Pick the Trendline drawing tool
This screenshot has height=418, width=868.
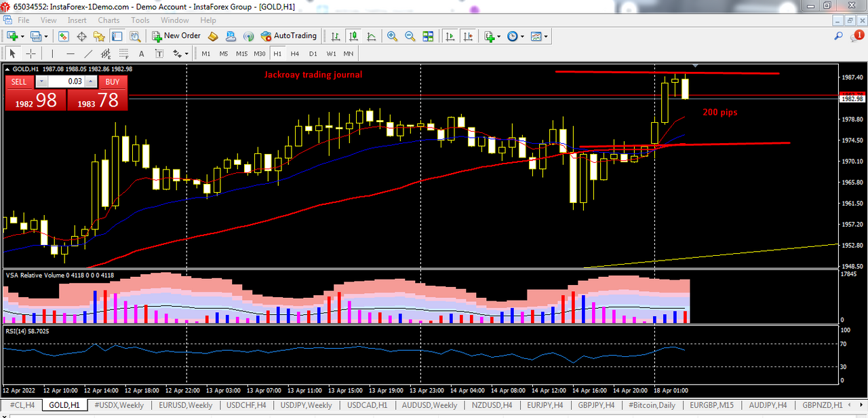[x=88, y=54]
